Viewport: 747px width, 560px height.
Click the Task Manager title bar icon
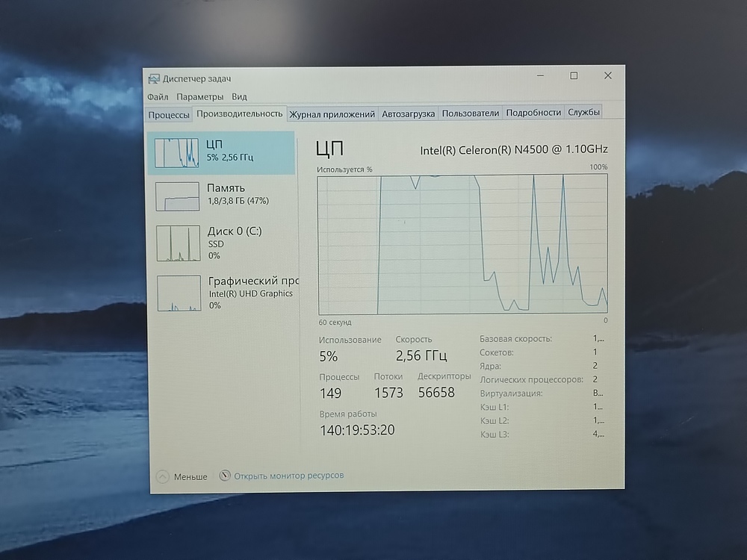pos(154,78)
